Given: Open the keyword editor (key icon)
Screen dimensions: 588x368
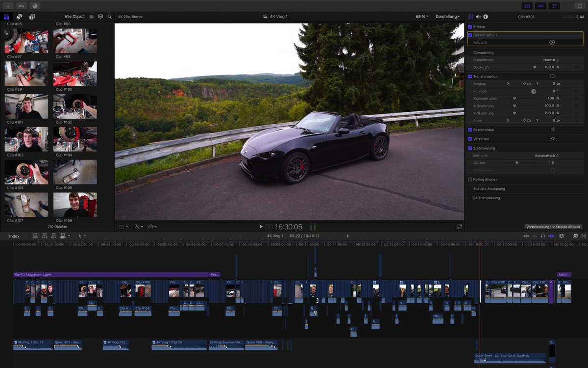Looking at the screenshot, I should tap(22, 6).
